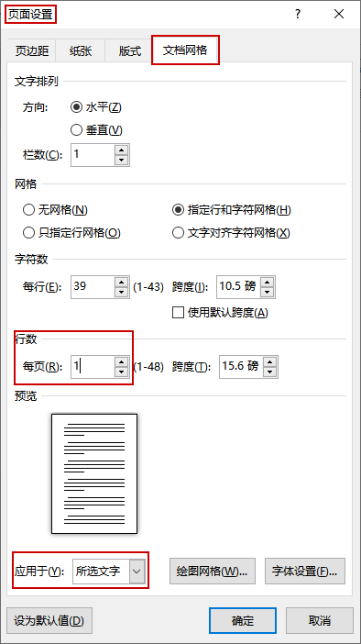Image resolution: width=361 pixels, height=644 pixels.
Task: Select the 版式 tab
Action: click(129, 51)
